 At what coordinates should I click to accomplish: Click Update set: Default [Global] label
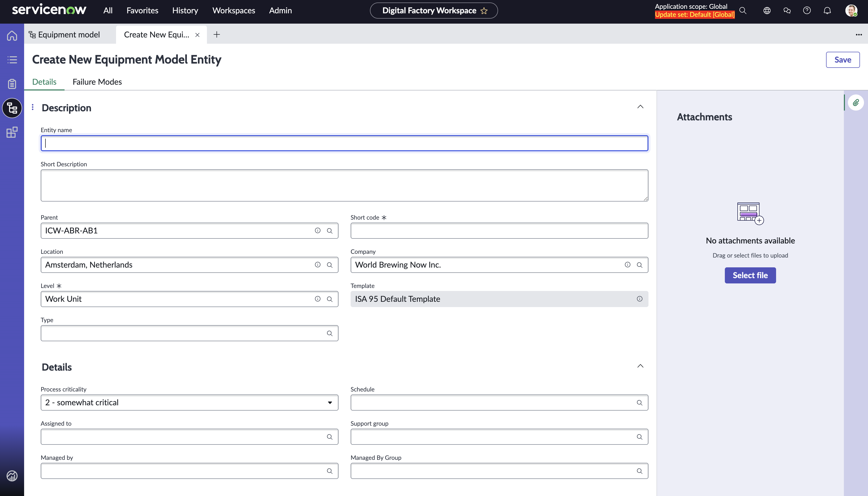point(695,15)
